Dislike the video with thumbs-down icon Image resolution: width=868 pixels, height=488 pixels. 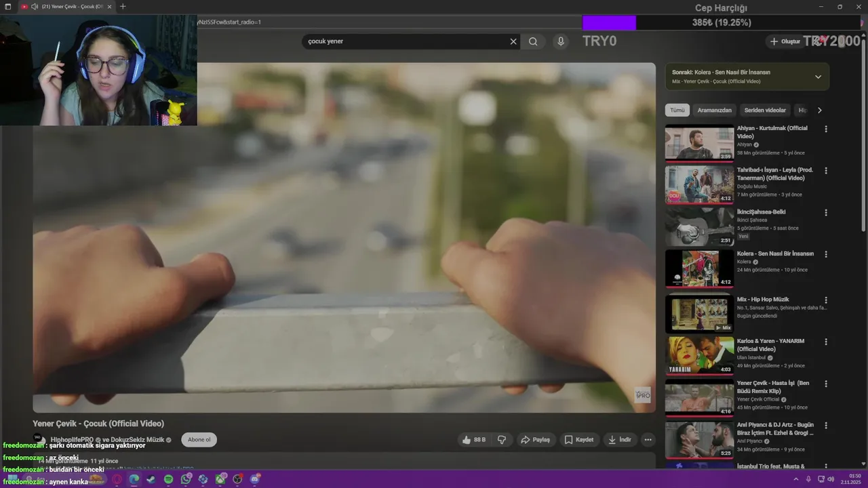coord(502,440)
